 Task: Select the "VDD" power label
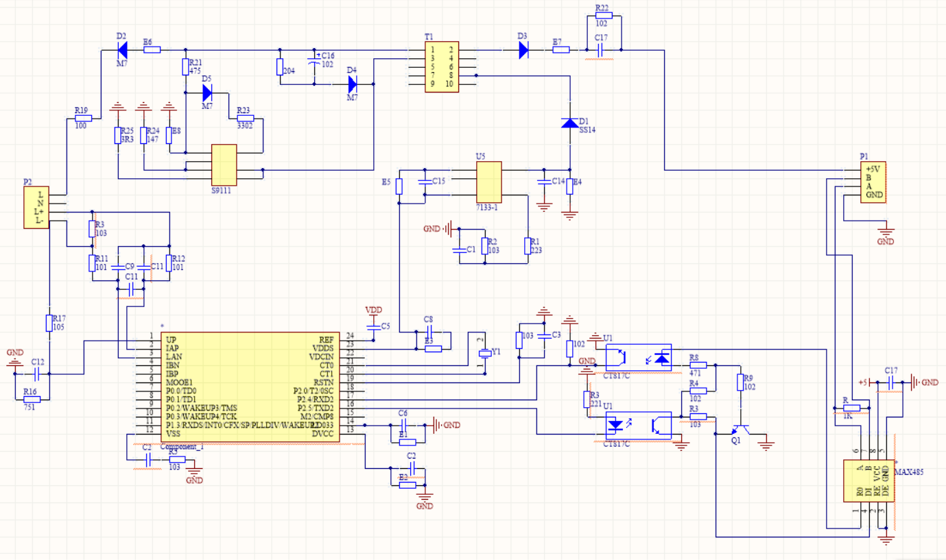click(373, 310)
